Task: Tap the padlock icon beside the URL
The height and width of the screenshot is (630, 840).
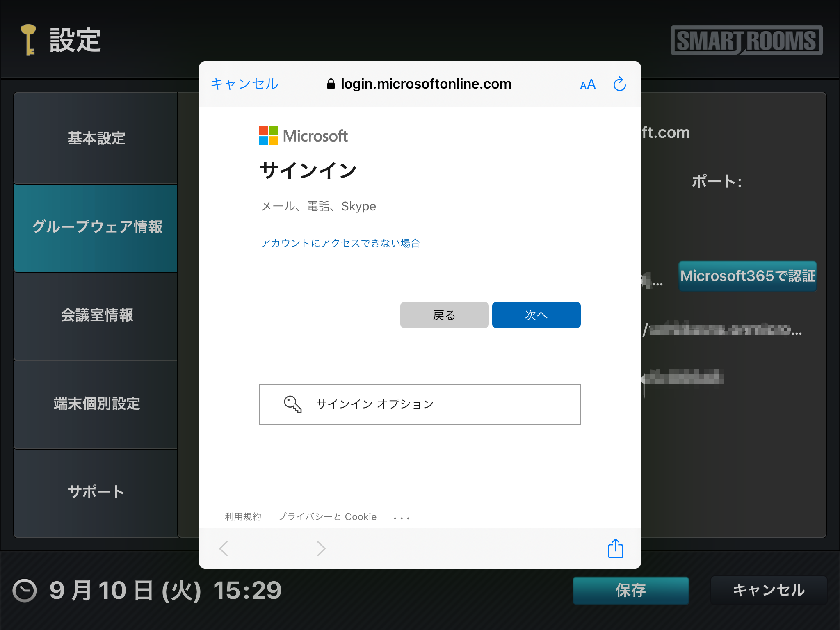Action: 331,84
